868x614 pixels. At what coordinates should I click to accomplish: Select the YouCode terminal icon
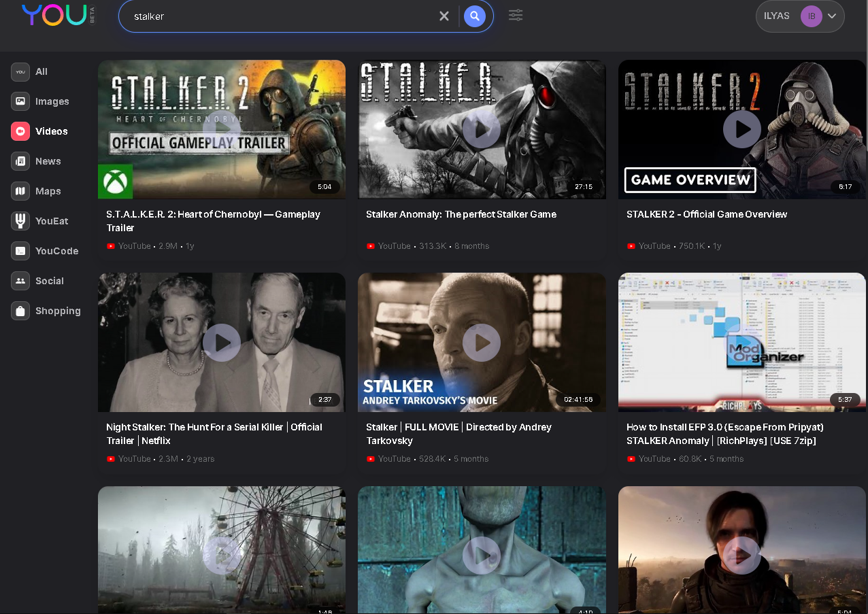tap(20, 251)
